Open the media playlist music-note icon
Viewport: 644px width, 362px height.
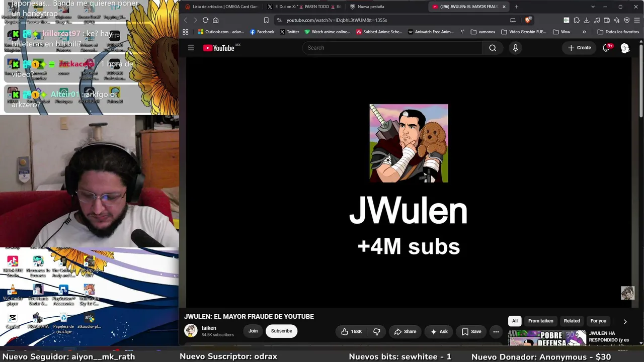(x=597, y=20)
